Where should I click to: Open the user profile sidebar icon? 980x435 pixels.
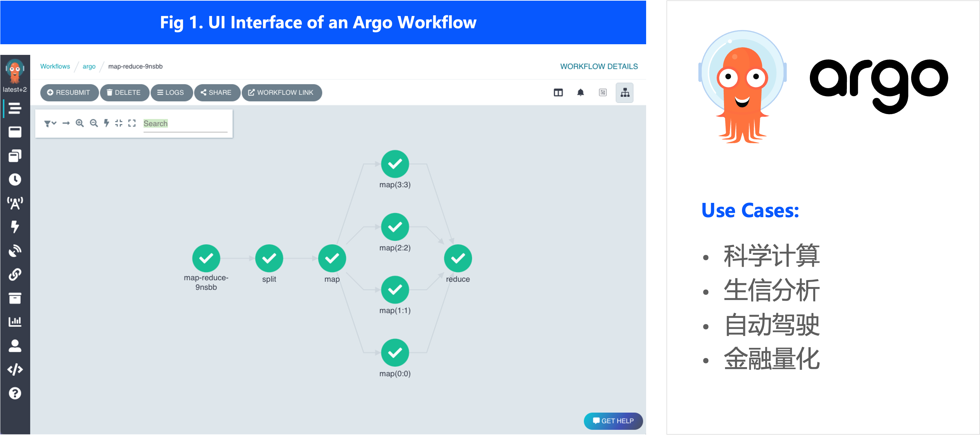click(x=15, y=346)
